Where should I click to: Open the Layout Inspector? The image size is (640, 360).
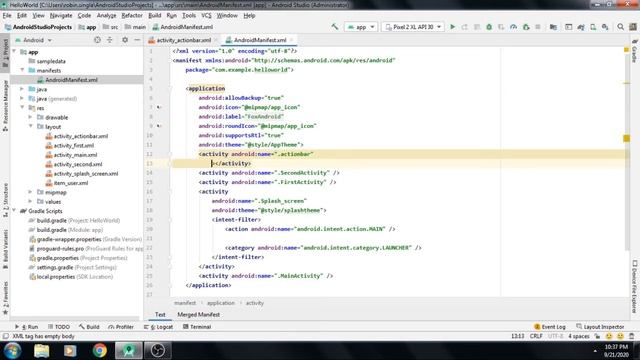tap(600, 327)
